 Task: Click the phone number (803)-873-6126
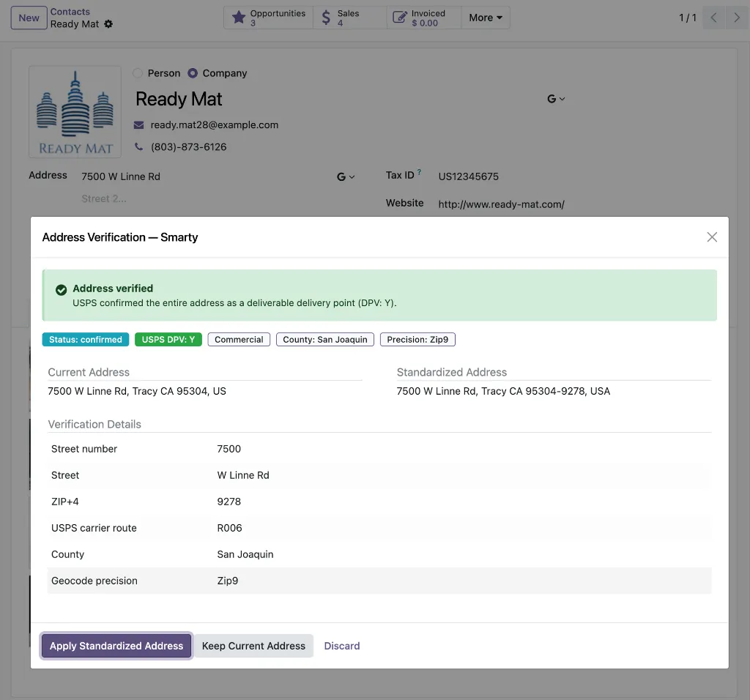coord(188,146)
